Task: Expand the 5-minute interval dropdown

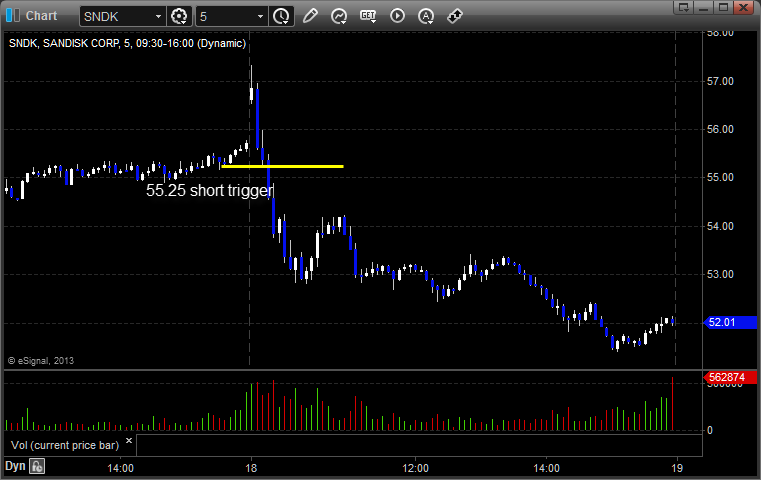Action: 260,17
